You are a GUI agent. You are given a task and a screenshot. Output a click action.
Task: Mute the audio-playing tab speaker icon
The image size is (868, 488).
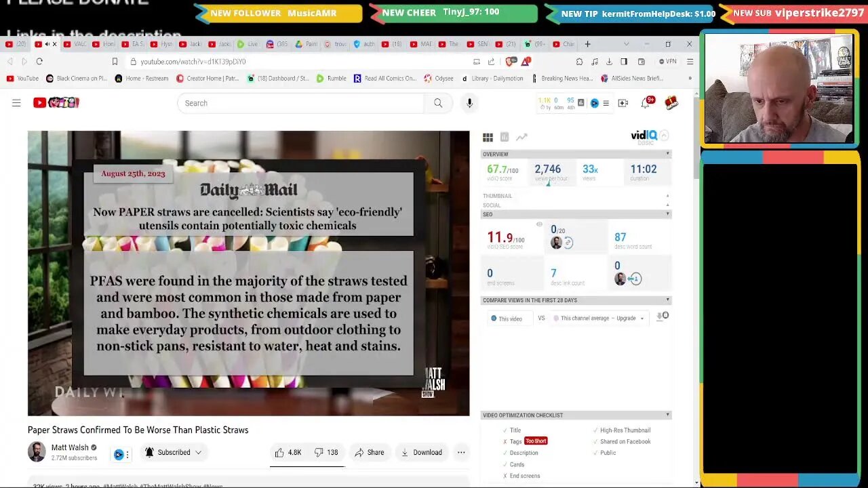[47, 44]
